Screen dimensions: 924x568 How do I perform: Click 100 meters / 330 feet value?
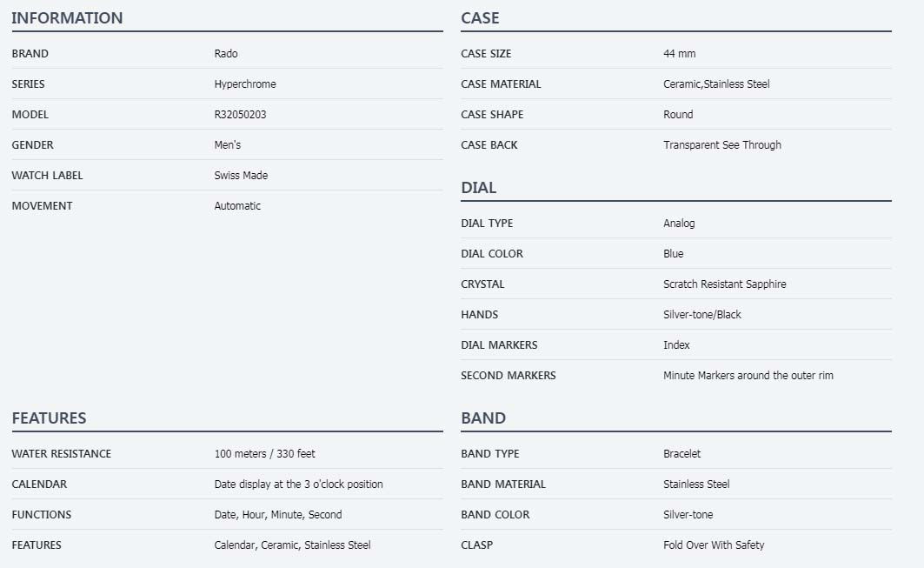click(264, 453)
